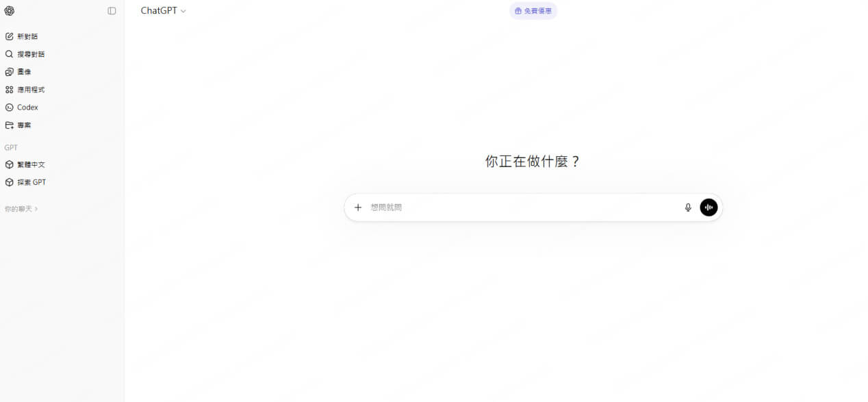This screenshot has height=402, width=868.
Task: Expand the 你的聊天 chat list
Action: 21,208
